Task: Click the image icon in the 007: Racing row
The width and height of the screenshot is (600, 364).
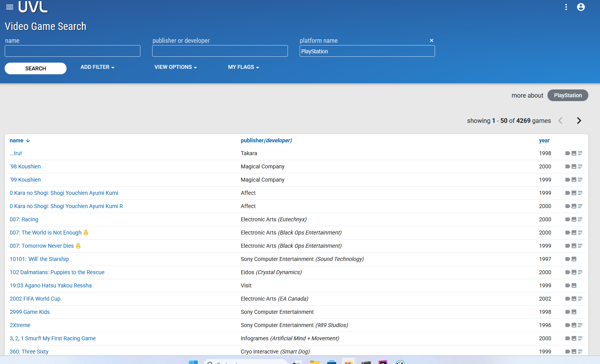Action: tap(574, 219)
